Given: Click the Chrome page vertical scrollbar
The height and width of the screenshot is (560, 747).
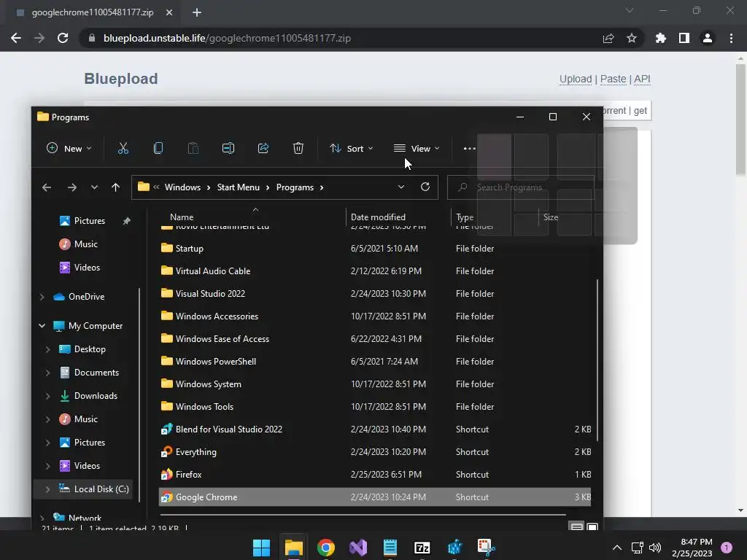Looking at the screenshot, I should pos(740,119).
